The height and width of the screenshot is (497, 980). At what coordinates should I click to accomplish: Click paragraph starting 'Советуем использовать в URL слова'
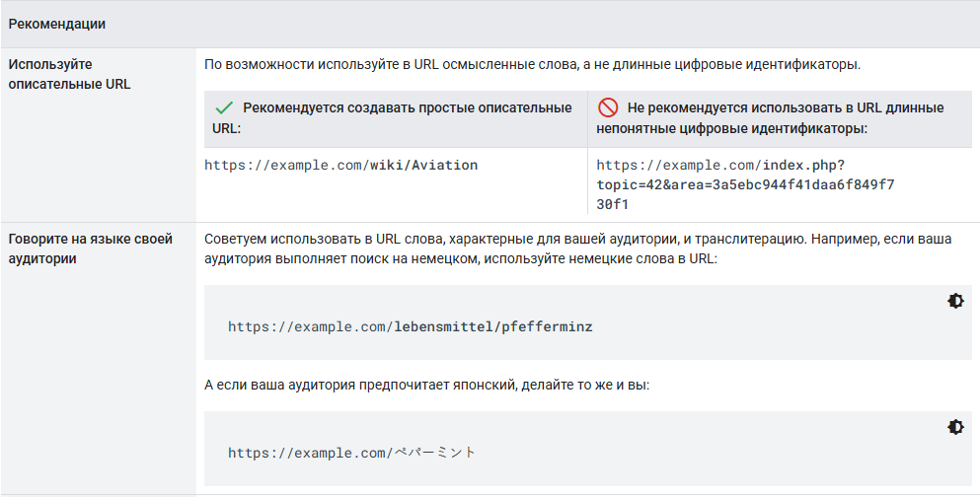pyautogui.click(x=577, y=248)
